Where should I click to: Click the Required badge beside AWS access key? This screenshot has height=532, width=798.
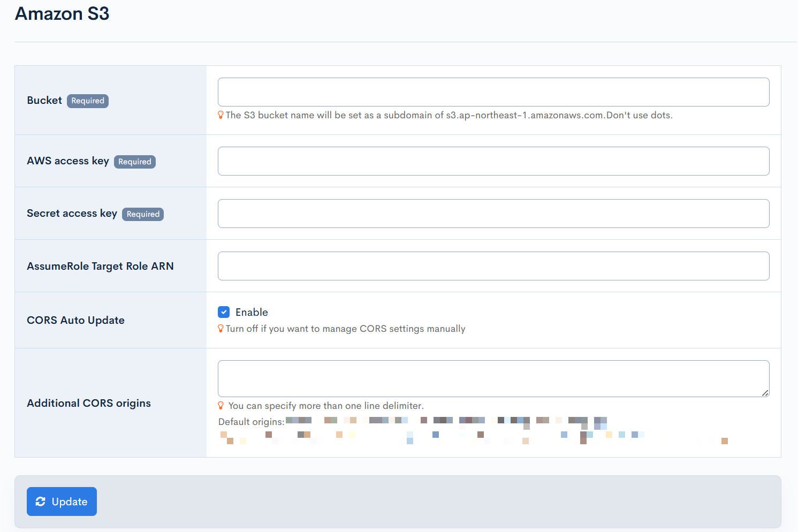tap(135, 162)
